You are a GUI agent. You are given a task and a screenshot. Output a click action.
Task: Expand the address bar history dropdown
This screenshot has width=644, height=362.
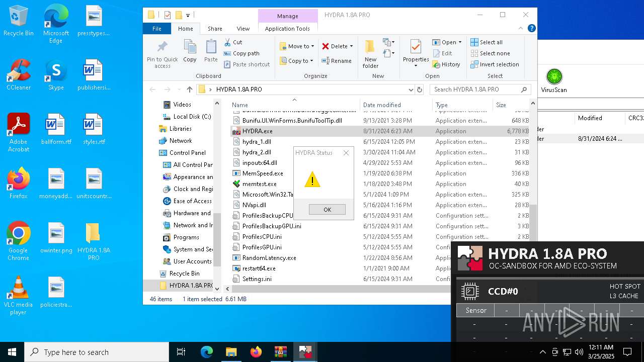pos(411,89)
